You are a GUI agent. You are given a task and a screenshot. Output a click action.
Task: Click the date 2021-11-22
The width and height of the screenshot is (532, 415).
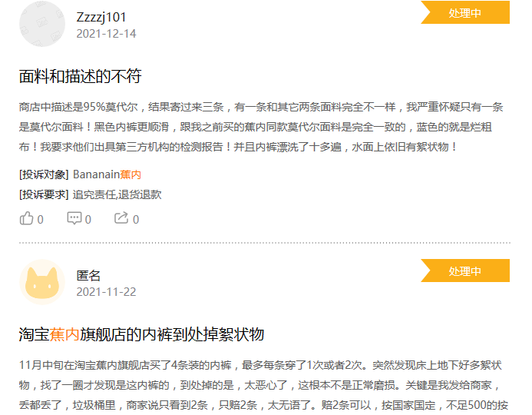pos(106,292)
